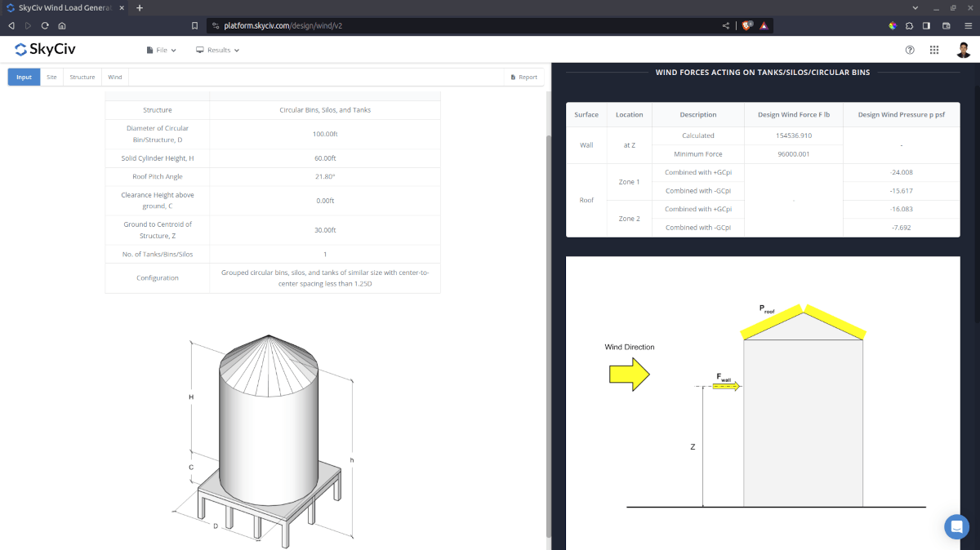Open a new browser tab

[x=140, y=7]
